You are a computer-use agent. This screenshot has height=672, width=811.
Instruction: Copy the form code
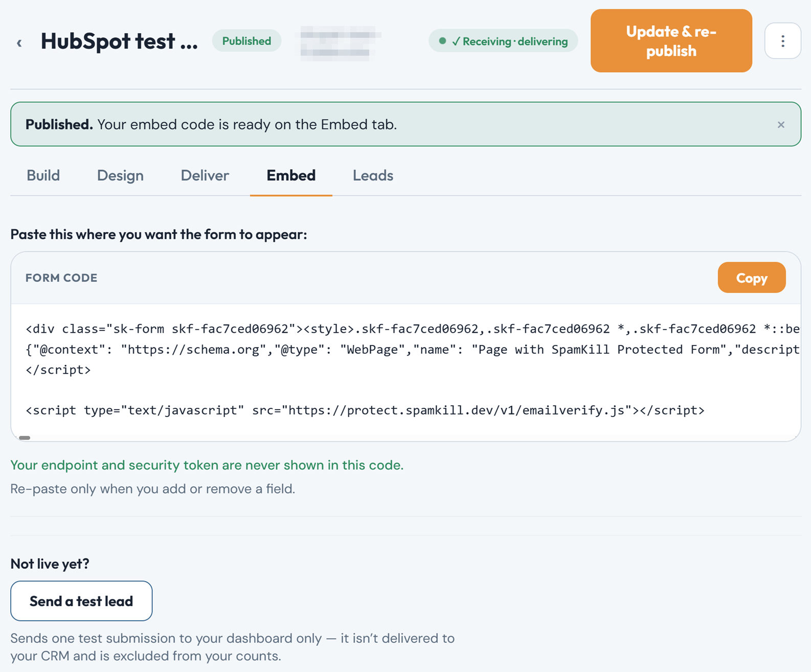[x=752, y=277]
